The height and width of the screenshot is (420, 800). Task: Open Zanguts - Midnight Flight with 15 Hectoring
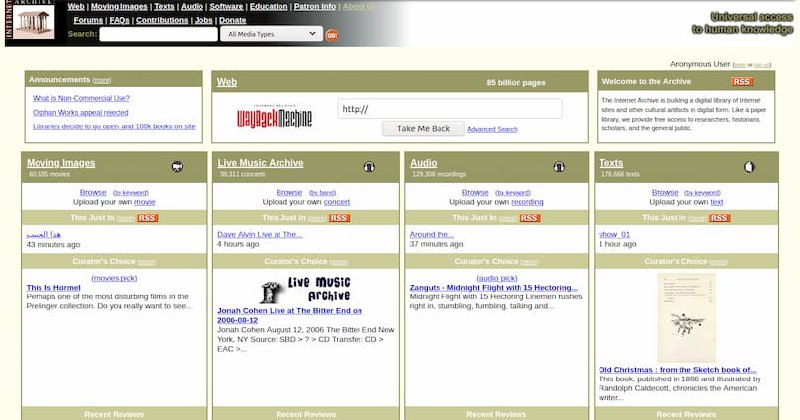(494, 288)
